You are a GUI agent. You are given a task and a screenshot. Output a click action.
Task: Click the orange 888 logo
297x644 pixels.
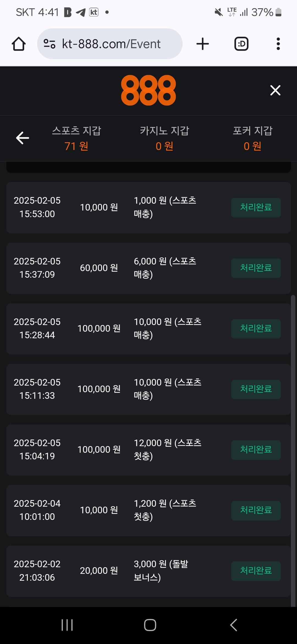[x=148, y=90]
